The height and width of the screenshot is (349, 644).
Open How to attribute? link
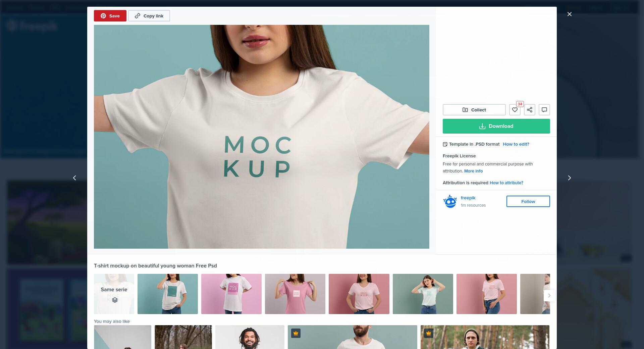(x=506, y=183)
